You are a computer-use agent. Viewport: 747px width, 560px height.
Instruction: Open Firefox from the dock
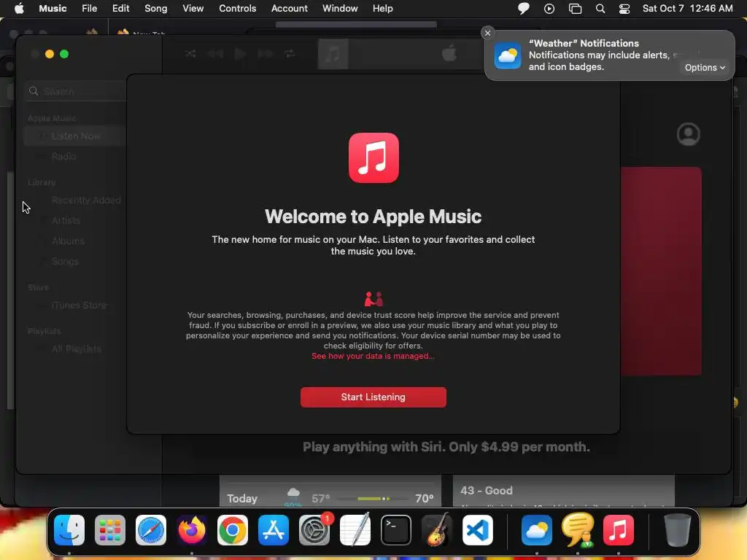tap(192, 530)
